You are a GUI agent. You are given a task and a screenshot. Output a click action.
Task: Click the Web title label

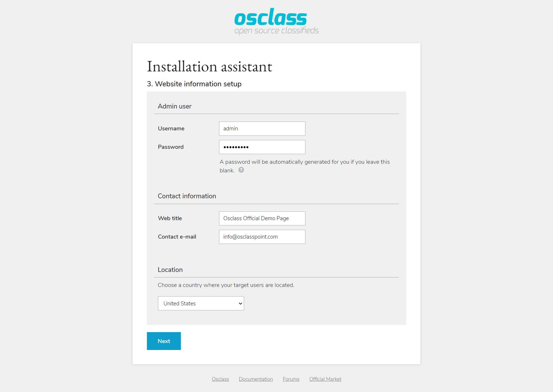pos(170,218)
